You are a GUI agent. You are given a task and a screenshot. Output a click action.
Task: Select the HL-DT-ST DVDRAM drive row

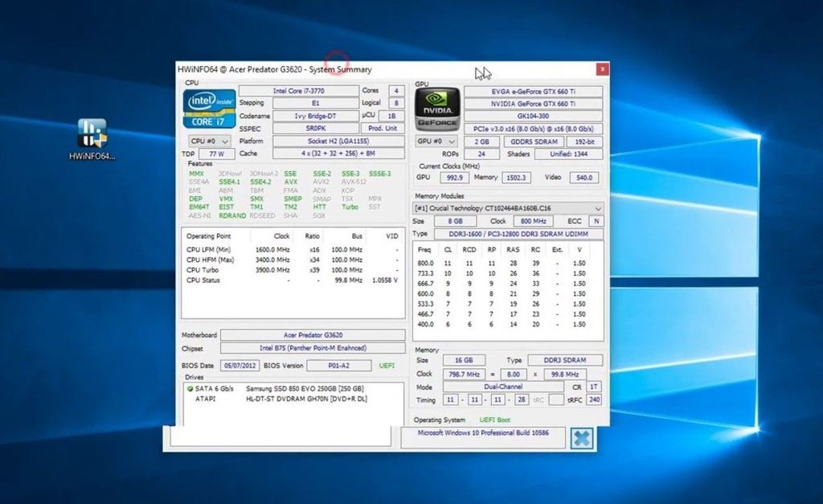point(293,399)
